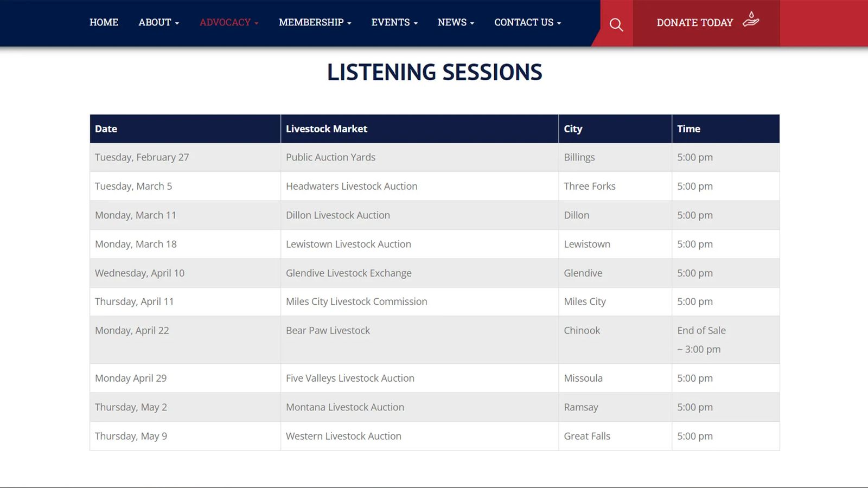The image size is (868, 488).
Task: Expand the Advocacy dropdown menu
Action: (x=229, y=22)
